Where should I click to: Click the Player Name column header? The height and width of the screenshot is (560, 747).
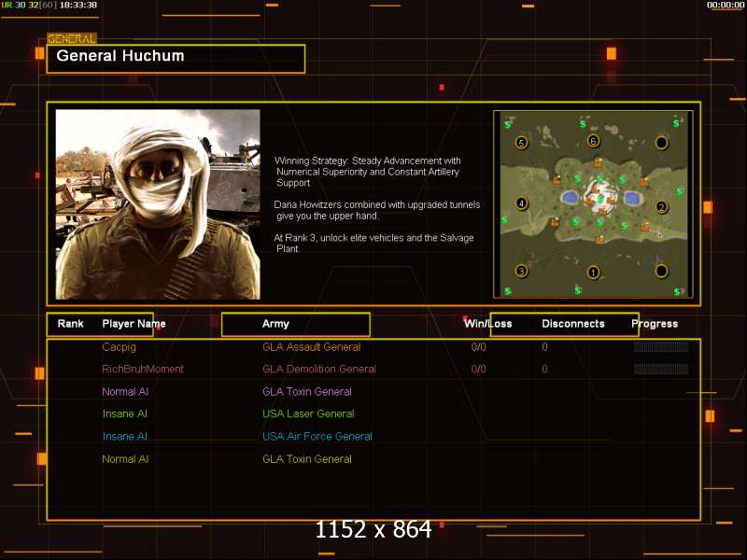click(134, 324)
